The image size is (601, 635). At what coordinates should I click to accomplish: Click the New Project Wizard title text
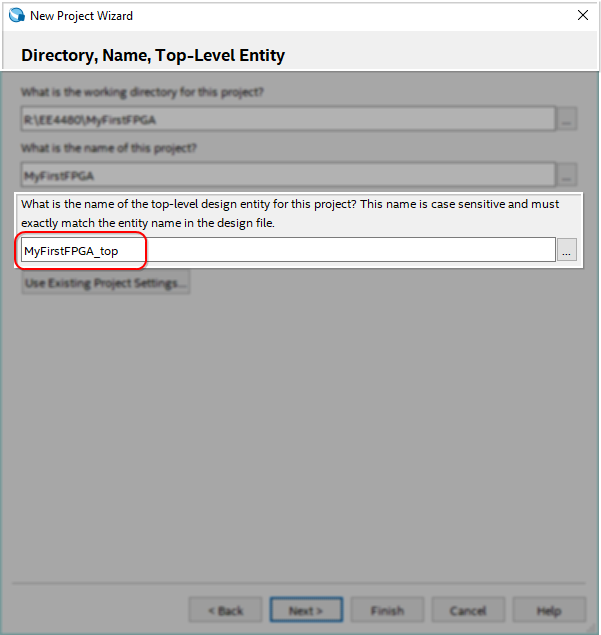[81, 16]
